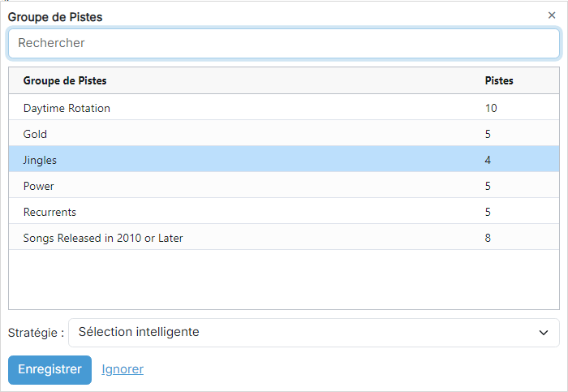Pick the Recurrents track group
Viewport: 568px width, 392px height.
[284, 212]
